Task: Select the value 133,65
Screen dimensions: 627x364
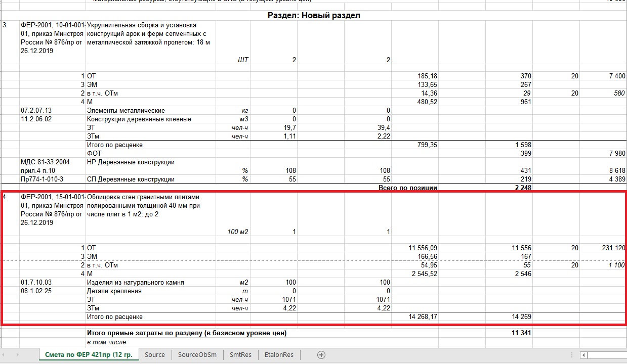Action: 427,84
